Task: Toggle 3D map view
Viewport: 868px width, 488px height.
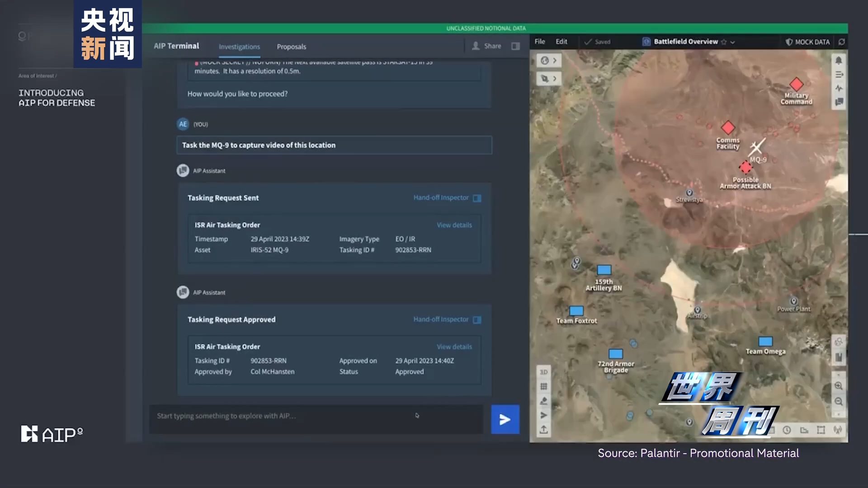Action: [544, 372]
